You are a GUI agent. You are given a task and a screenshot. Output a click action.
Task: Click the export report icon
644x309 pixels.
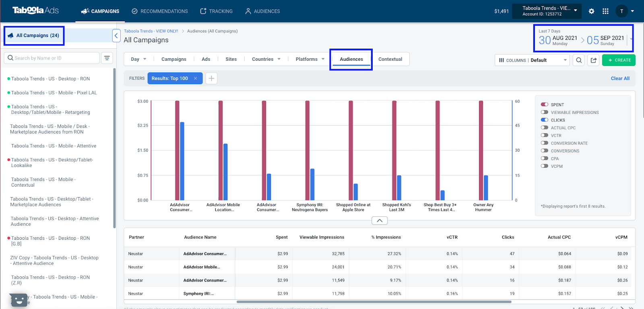pos(594,60)
